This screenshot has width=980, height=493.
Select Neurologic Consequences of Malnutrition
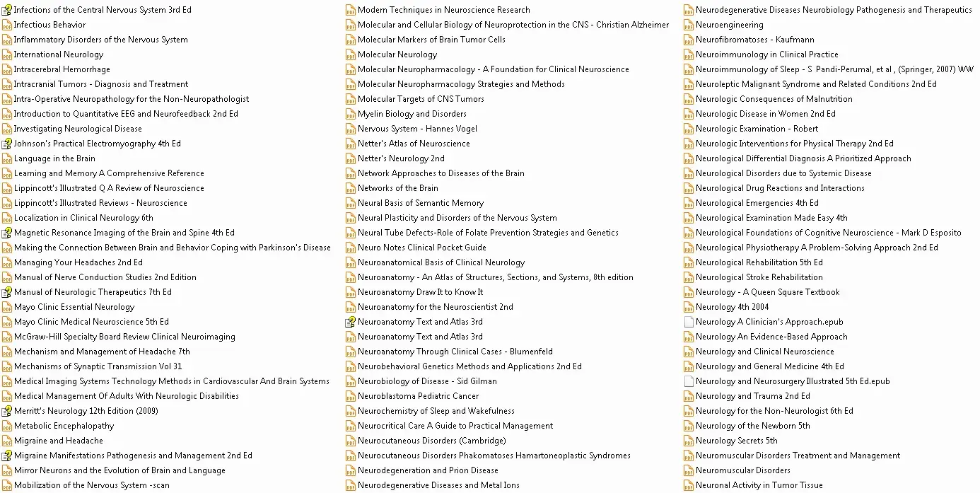pos(774,99)
